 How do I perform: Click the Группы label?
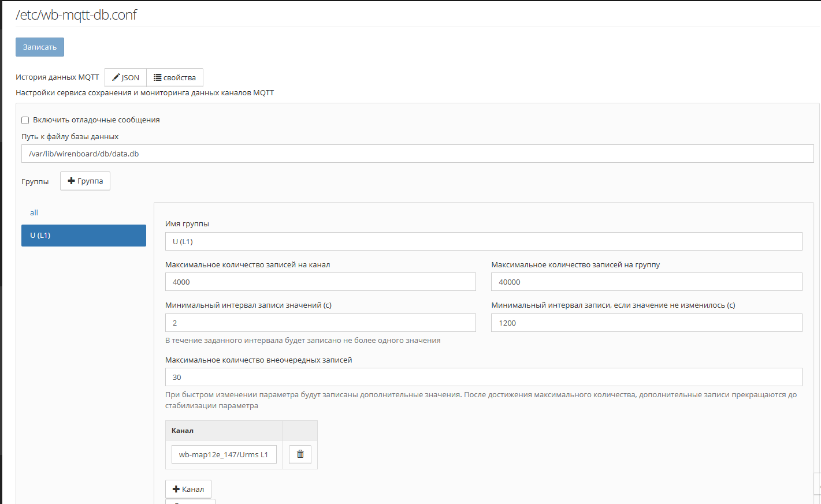pyautogui.click(x=35, y=181)
